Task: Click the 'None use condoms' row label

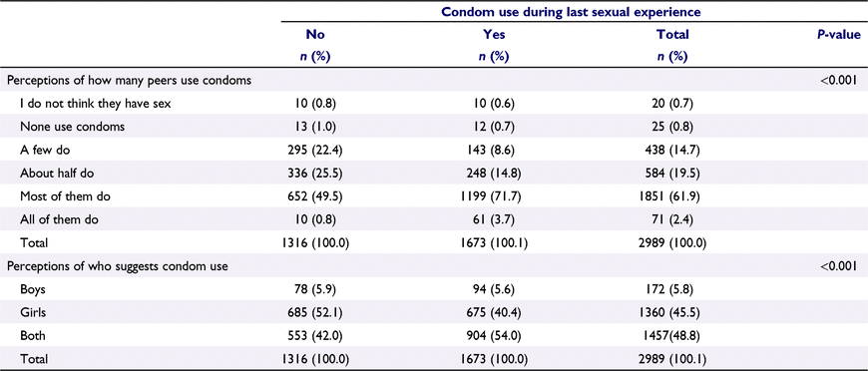Action: point(72,127)
